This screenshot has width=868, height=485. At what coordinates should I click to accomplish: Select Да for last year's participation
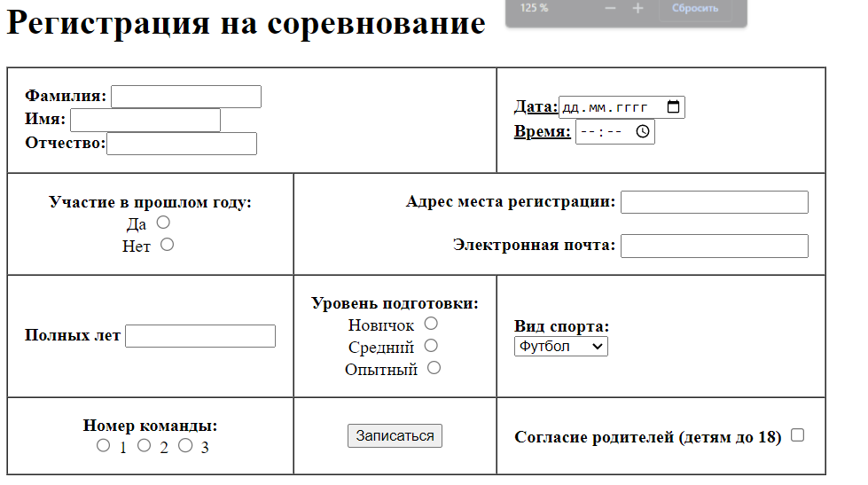(163, 223)
